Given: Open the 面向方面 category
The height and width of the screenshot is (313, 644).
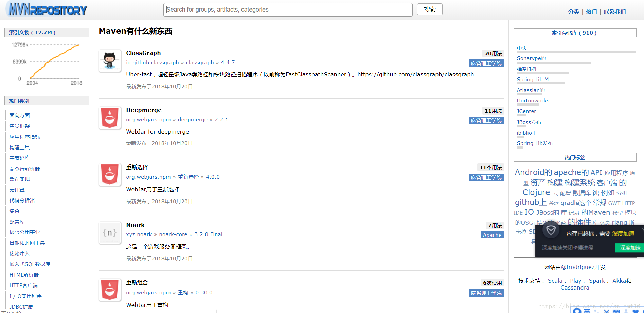Looking at the screenshot, I should 20,116.
